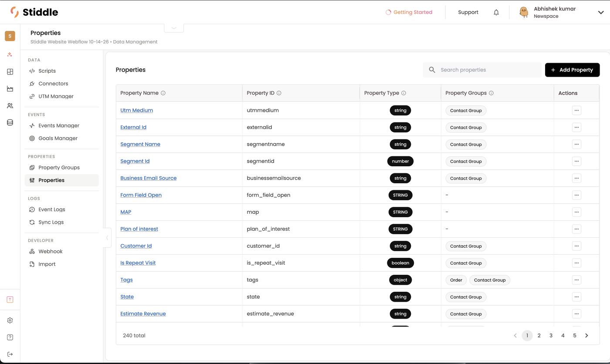Click the Support link
Screen dimensions: 610x364
tap(468, 12)
